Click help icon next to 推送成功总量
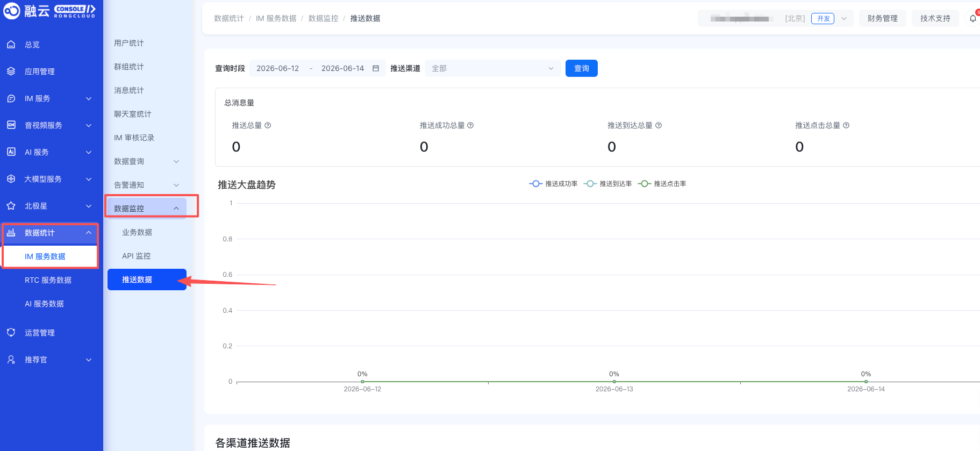Image resolution: width=980 pixels, height=451 pixels. (x=470, y=125)
